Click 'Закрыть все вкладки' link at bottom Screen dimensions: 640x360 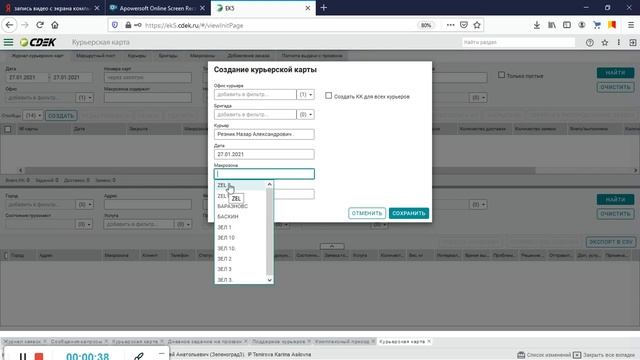pos(609,355)
